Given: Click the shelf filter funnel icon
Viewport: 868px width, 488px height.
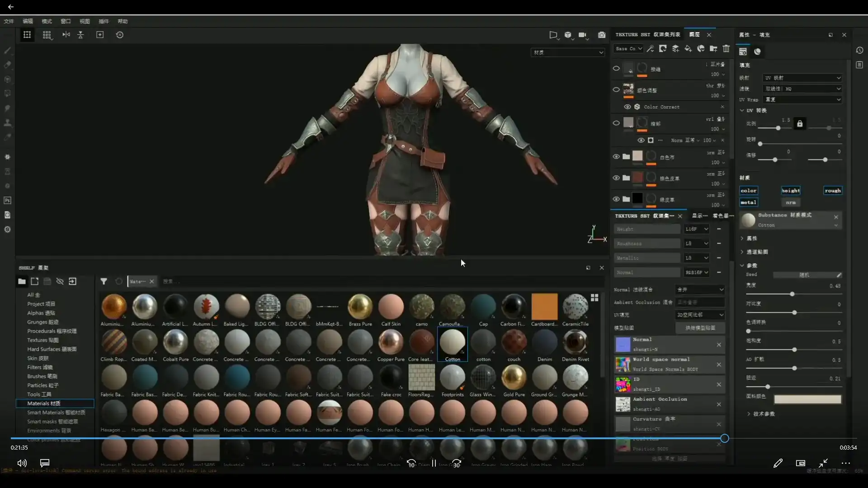Looking at the screenshot, I should click(x=104, y=282).
